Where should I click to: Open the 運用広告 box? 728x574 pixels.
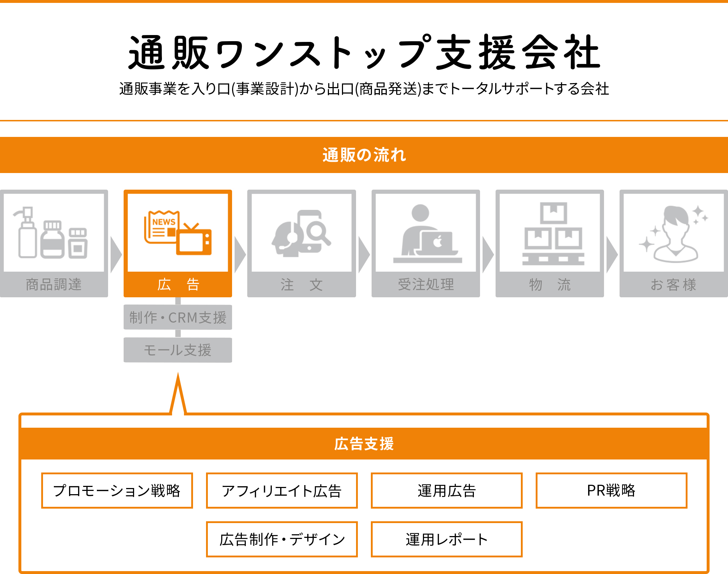coord(447,491)
